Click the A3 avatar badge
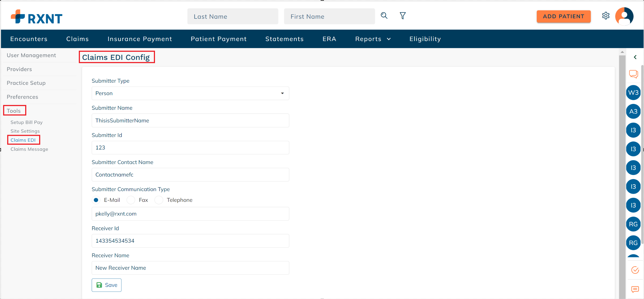 point(633,111)
